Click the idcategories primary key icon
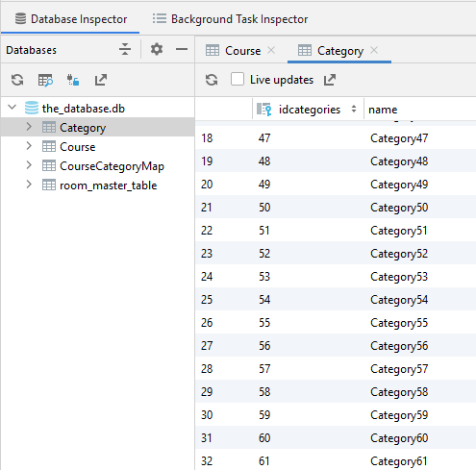476x470 pixels. click(x=264, y=110)
